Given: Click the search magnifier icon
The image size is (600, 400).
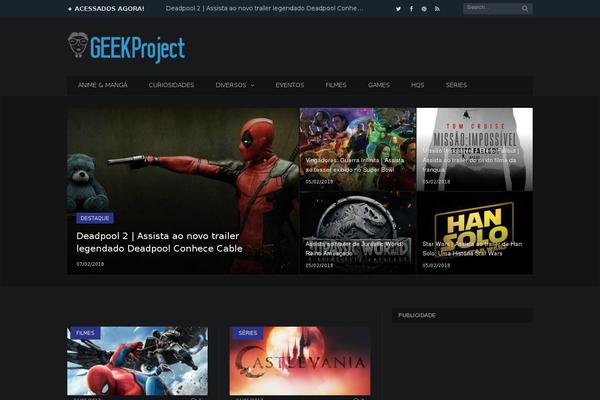Looking at the screenshot, I should (x=525, y=8).
